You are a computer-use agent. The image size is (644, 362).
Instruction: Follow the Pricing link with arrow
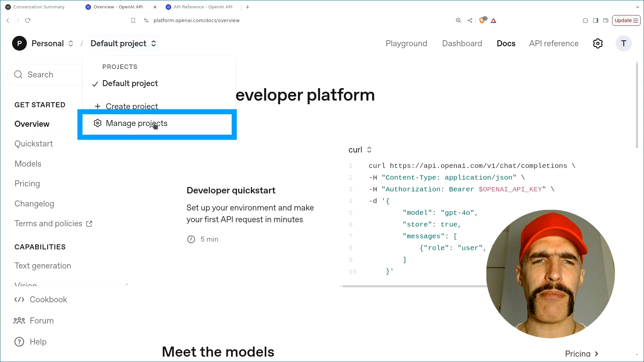582,354
